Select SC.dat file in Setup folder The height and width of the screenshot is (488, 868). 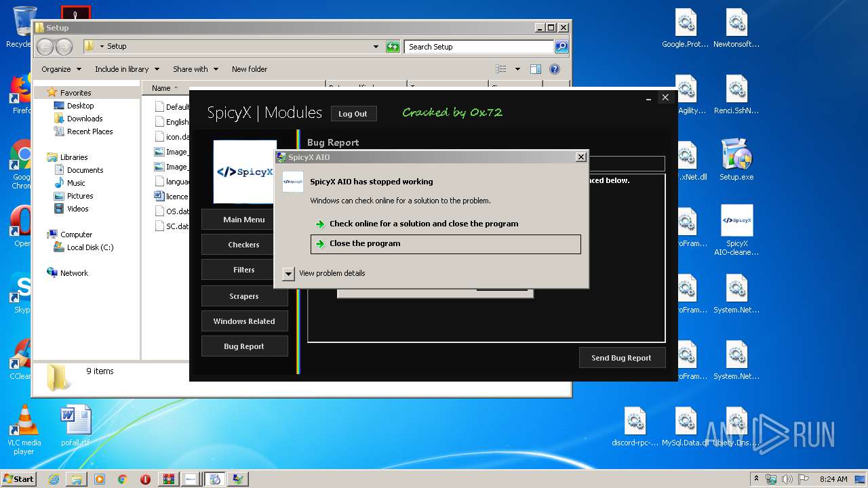[x=172, y=226]
